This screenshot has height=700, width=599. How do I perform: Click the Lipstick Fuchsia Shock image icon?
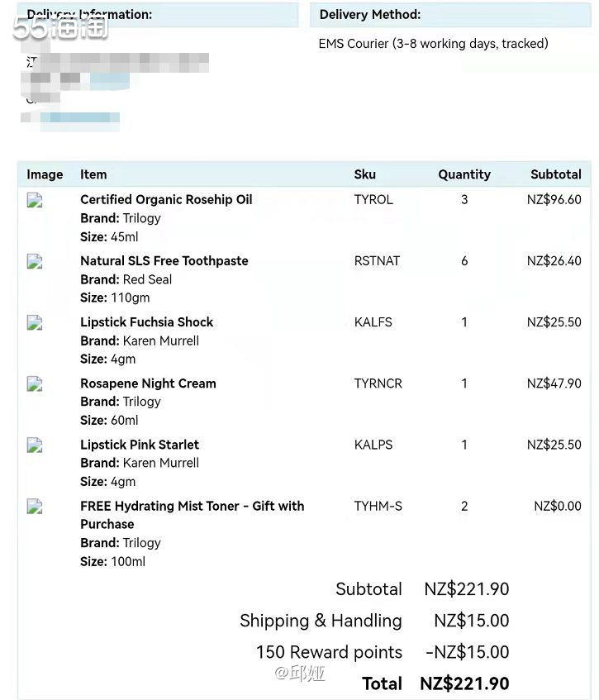35,322
